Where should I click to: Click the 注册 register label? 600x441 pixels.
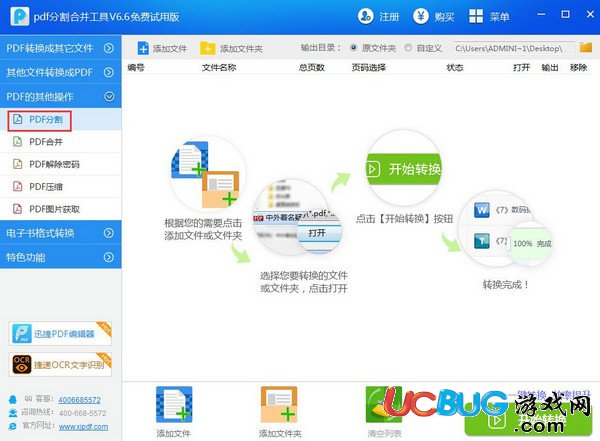tap(389, 17)
